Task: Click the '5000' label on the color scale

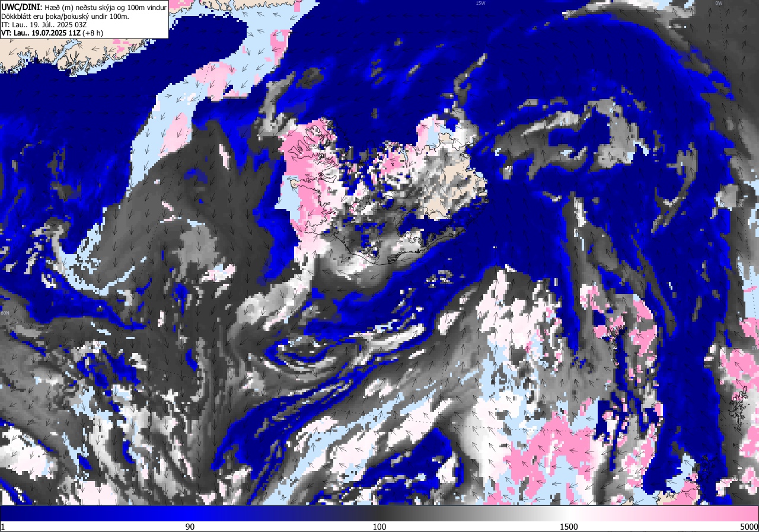Action: click(x=748, y=527)
